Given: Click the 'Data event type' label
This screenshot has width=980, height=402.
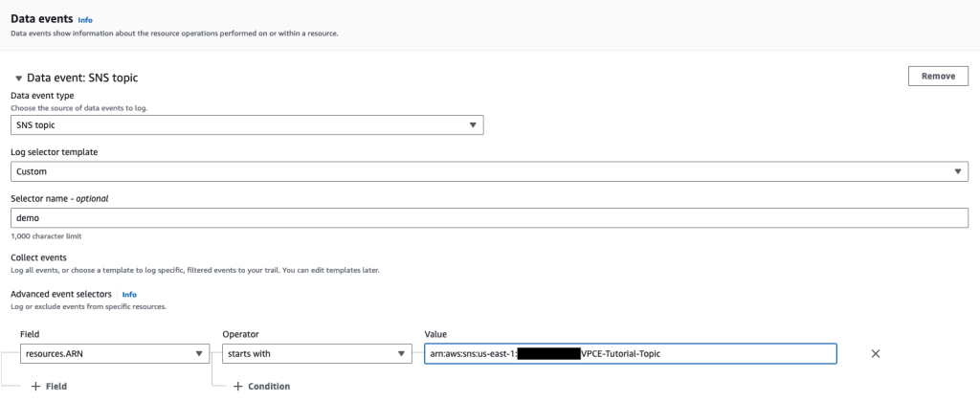Looking at the screenshot, I should (42, 96).
